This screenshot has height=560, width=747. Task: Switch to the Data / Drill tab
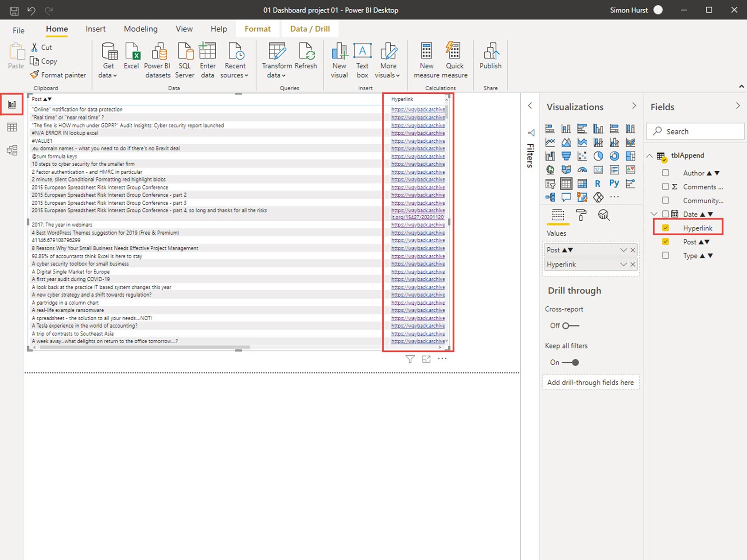tap(310, 29)
